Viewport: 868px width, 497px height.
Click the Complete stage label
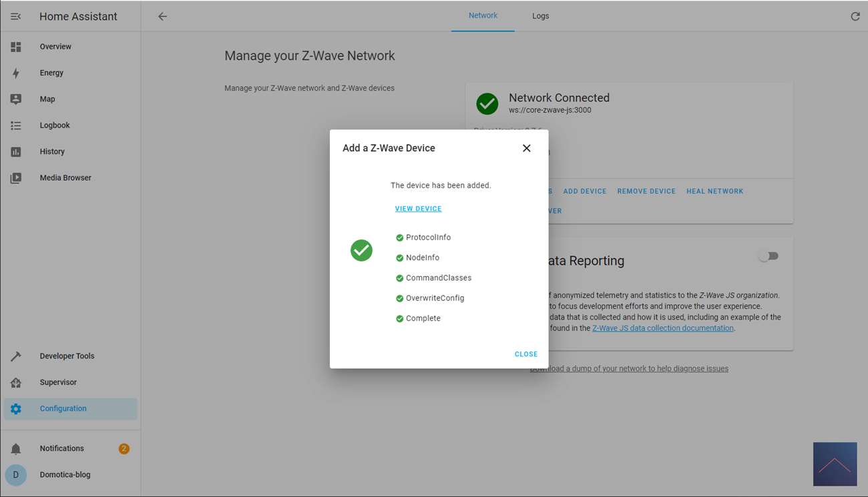(x=423, y=319)
